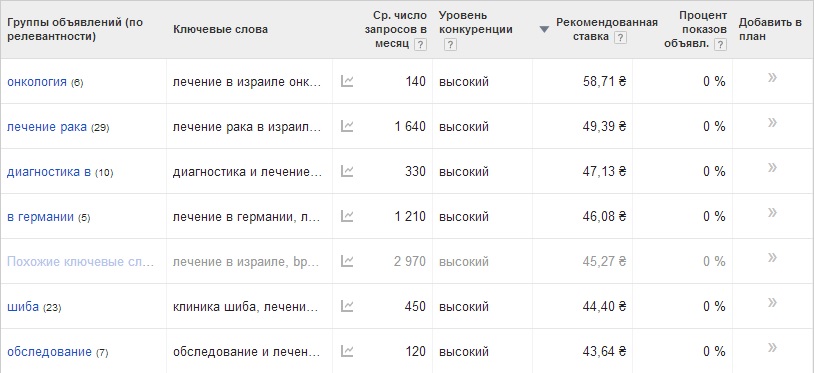Sort by Ключевые слова column header
The height and width of the screenshot is (373, 814).
click(220, 30)
